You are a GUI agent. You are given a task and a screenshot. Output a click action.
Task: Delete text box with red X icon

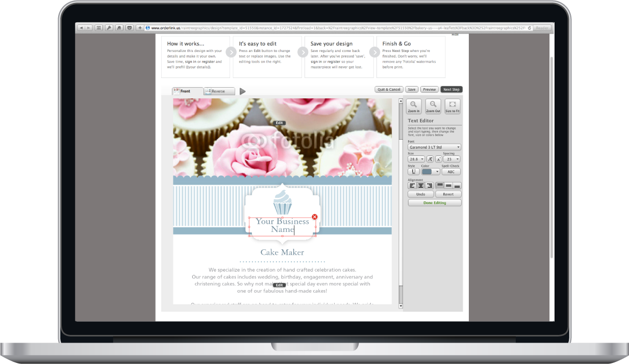314,217
